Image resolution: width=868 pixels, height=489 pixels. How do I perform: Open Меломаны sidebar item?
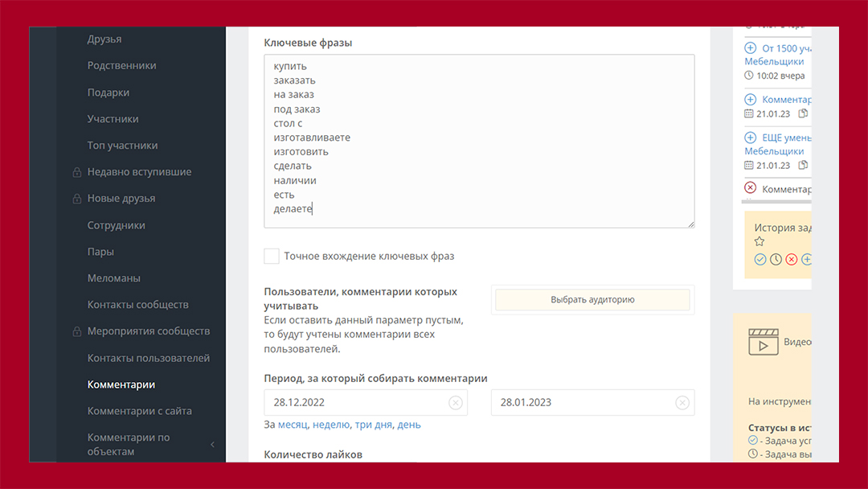(x=114, y=278)
